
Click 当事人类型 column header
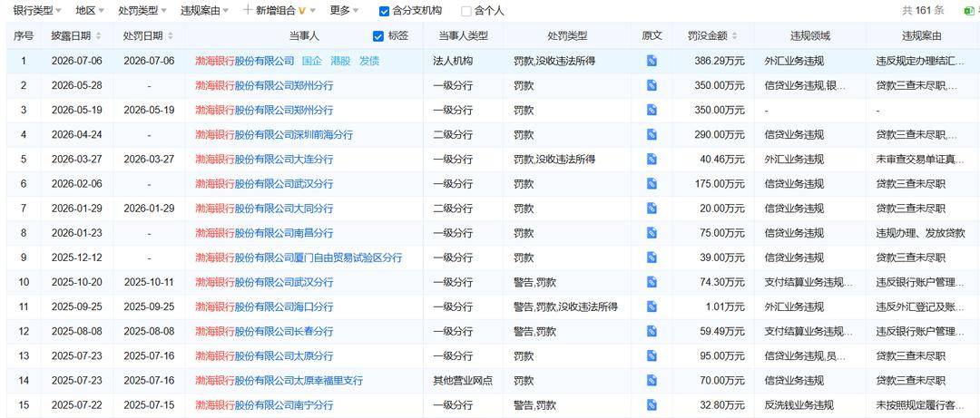pyautogui.click(x=463, y=36)
